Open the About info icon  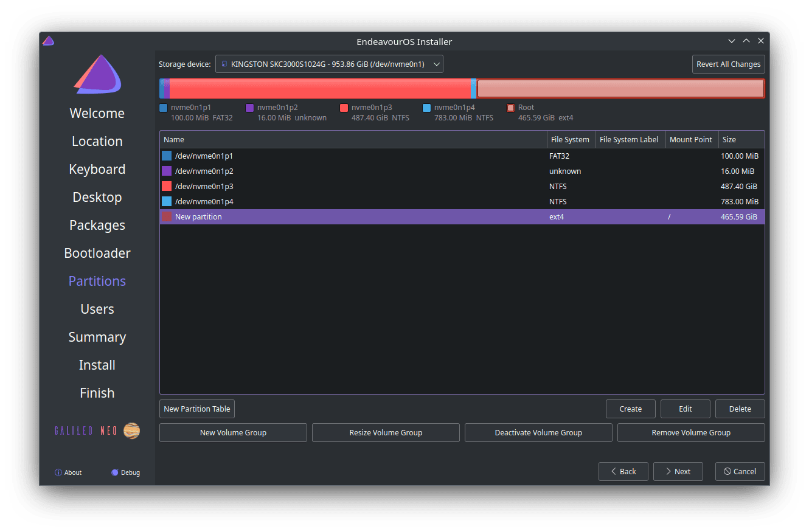pyautogui.click(x=58, y=472)
